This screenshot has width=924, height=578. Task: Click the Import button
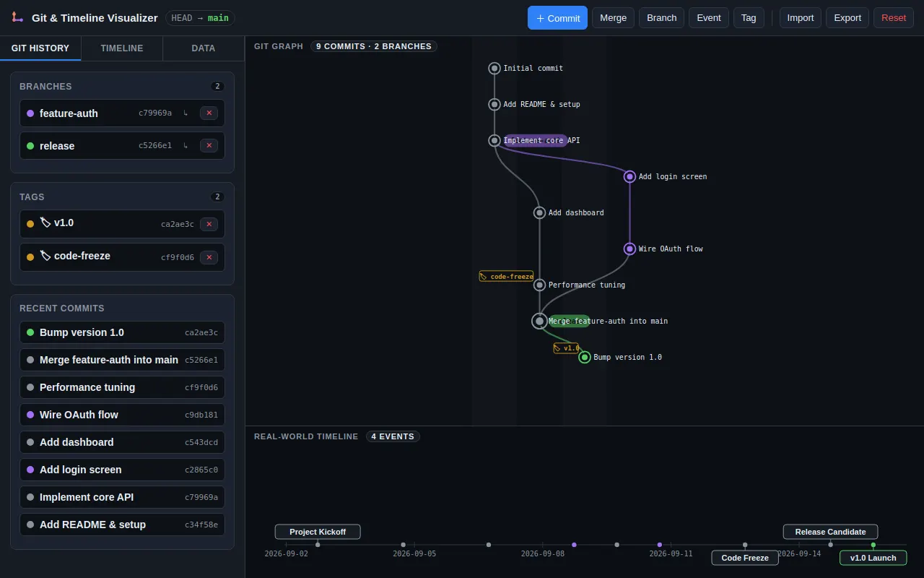(801, 17)
